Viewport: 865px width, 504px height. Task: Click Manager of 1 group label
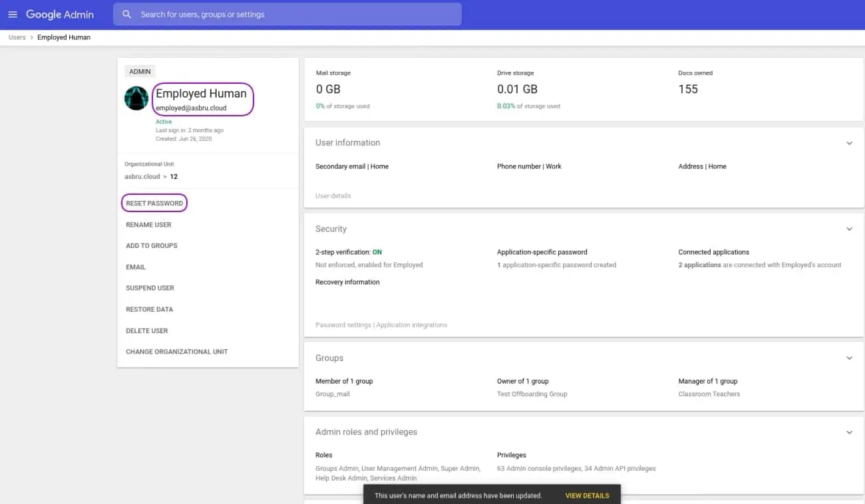[x=707, y=381]
